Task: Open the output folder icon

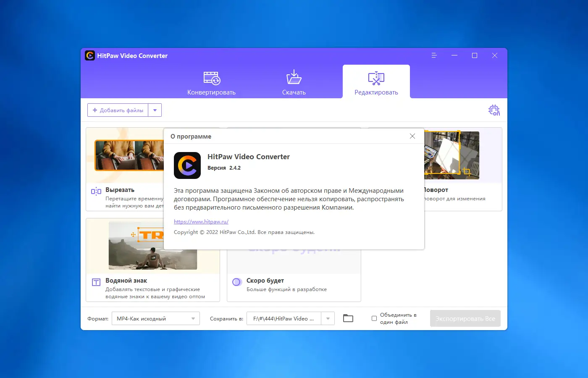Action: tap(348, 318)
